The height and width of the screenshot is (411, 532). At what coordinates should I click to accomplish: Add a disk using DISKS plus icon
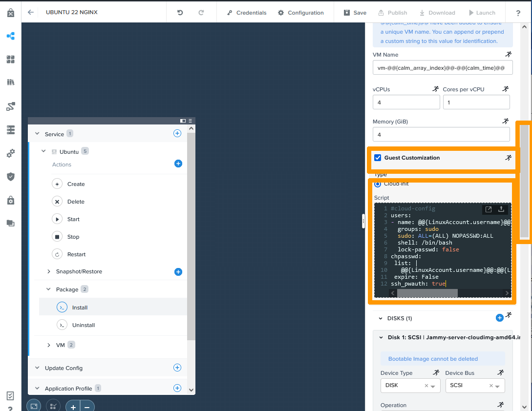[499, 318]
